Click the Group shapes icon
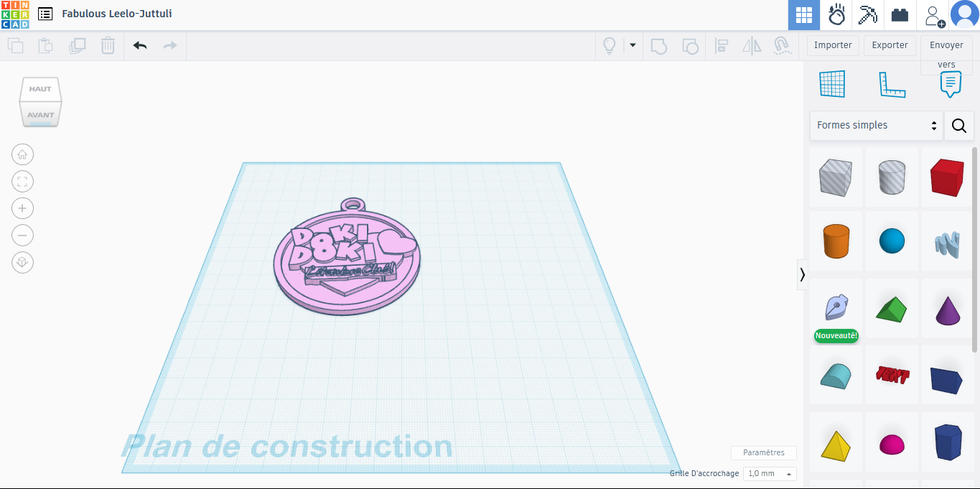980x489 pixels. (658, 46)
